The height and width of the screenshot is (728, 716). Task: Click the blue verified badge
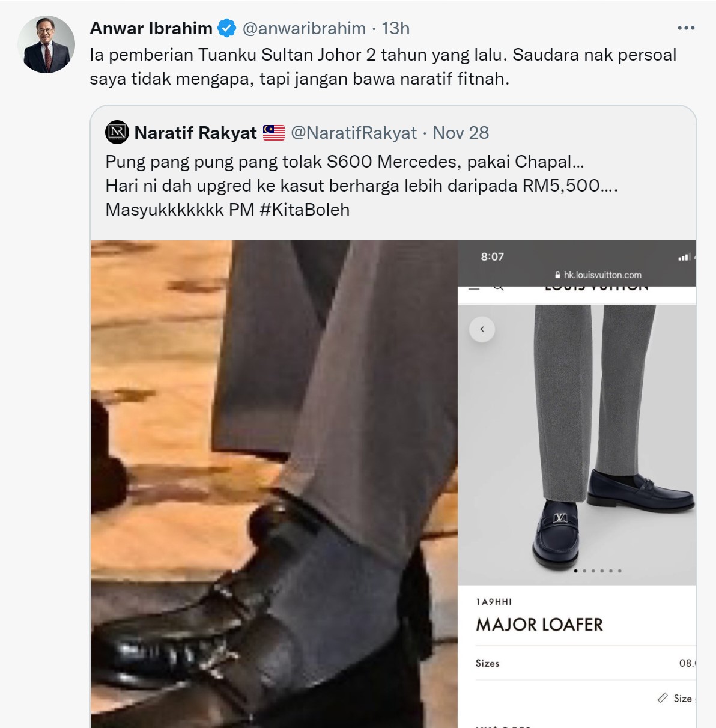tap(226, 28)
